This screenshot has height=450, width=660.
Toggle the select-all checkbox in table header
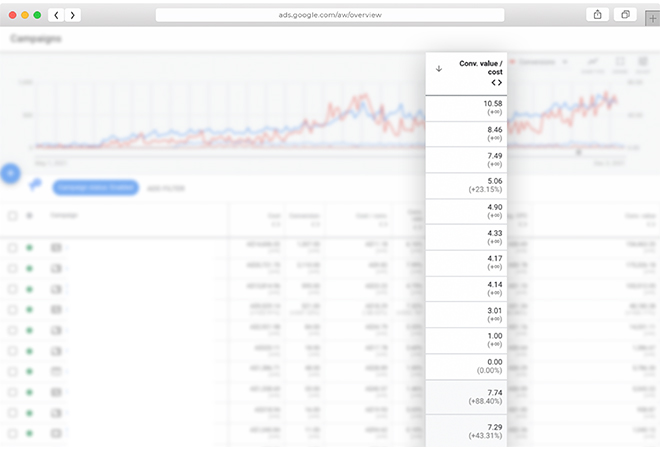[x=12, y=215]
